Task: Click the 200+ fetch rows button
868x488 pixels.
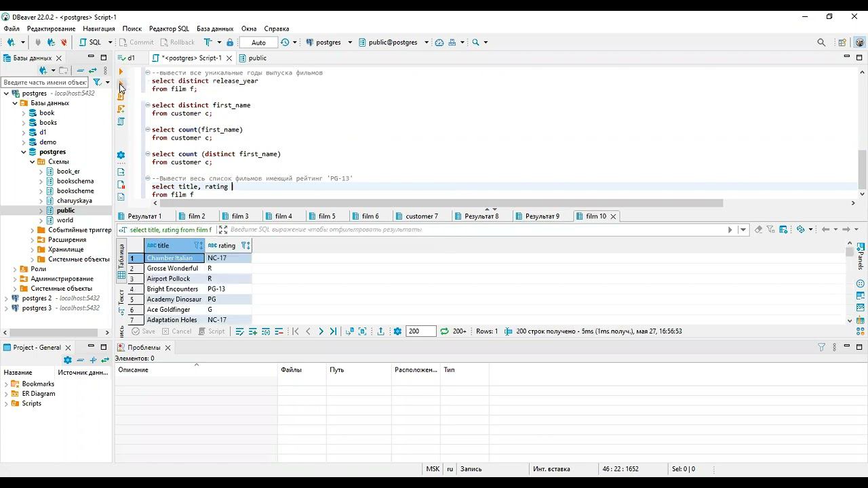Action: [x=460, y=331]
